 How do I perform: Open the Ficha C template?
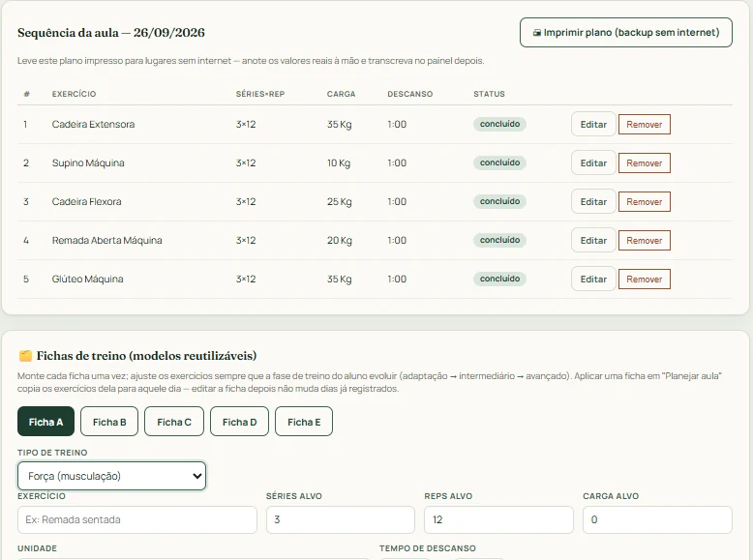174,422
